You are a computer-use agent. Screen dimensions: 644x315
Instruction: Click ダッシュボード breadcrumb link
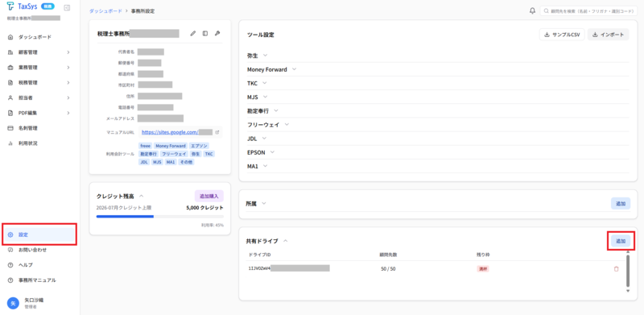105,11
